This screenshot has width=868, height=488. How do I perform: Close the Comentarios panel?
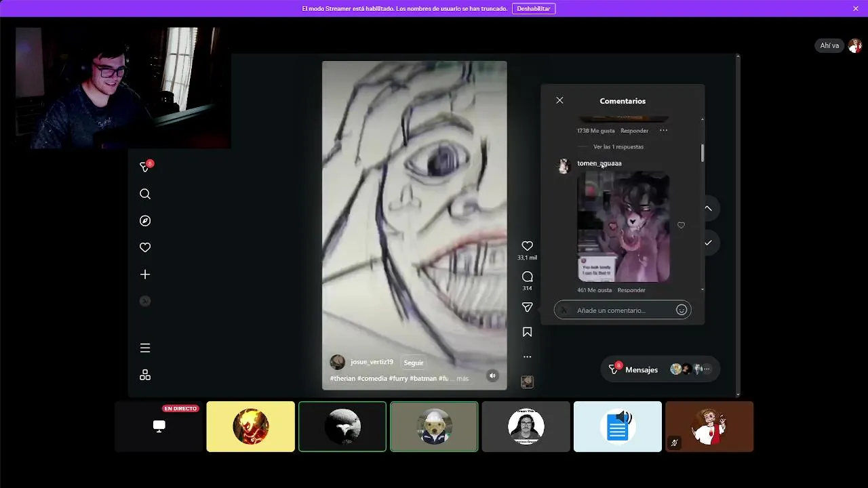[559, 100]
